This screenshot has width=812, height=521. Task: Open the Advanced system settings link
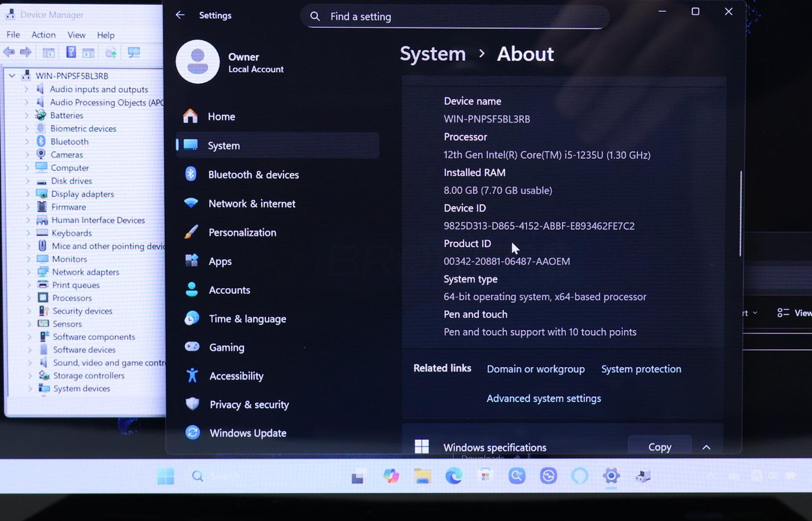[544, 398]
